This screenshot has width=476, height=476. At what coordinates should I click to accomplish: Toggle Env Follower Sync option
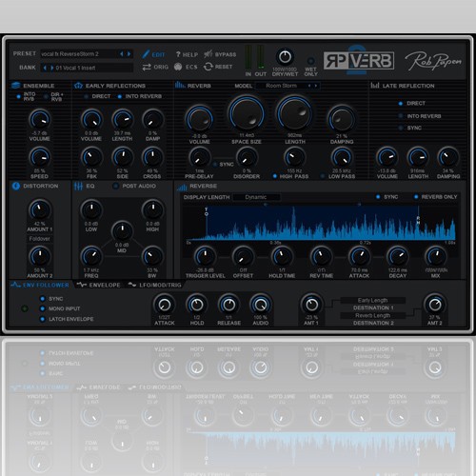coord(42,299)
